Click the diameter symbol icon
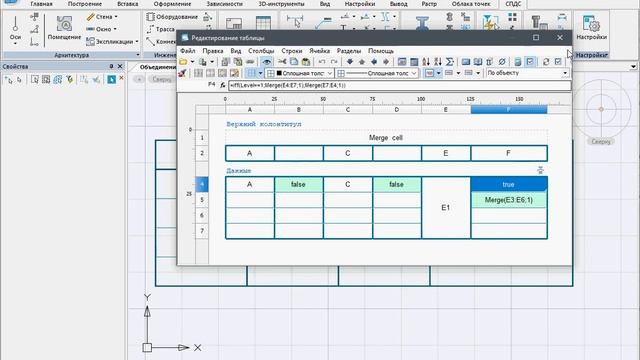Image resolution: width=640 pixels, height=360 pixels. 502,62
